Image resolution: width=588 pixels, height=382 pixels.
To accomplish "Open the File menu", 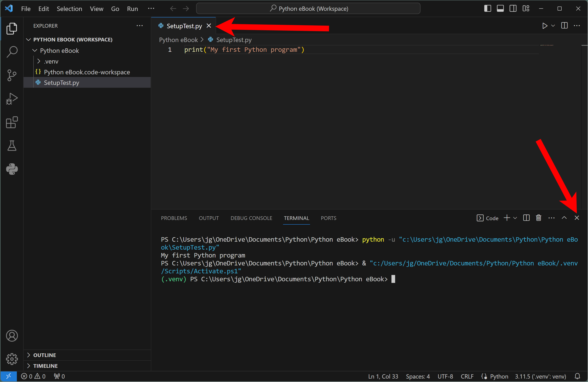I will pos(26,9).
